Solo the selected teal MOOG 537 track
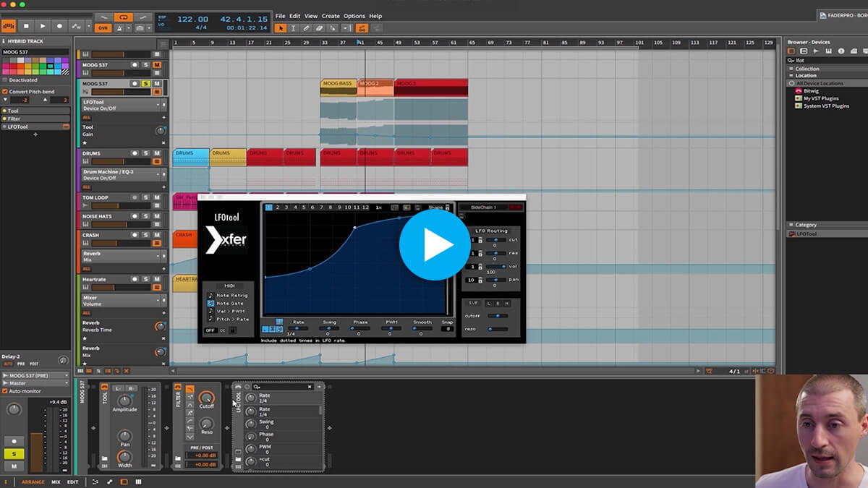The image size is (868, 488). tap(145, 84)
